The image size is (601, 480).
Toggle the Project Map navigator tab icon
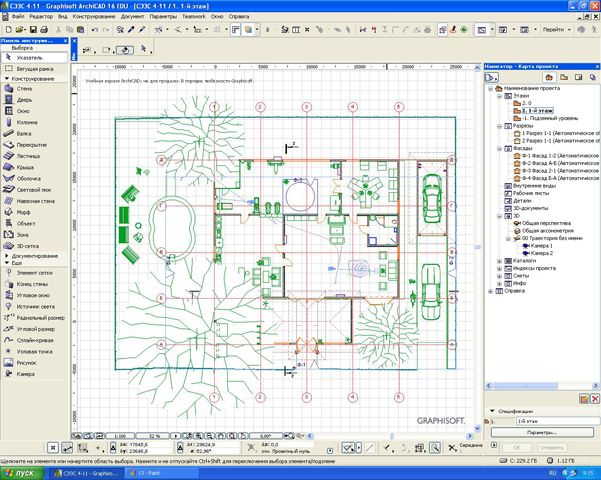pyautogui.click(x=549, y=77)
